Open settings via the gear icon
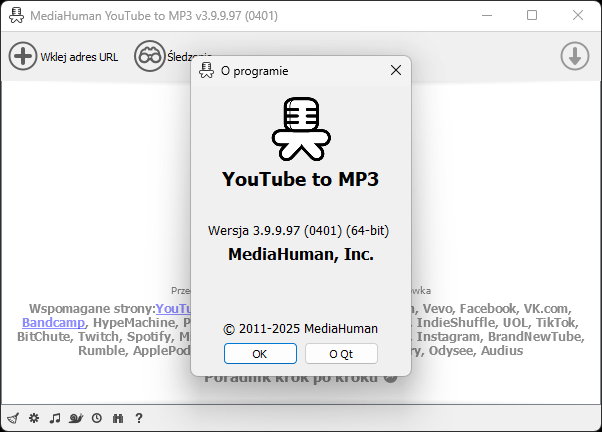 pyautogui.click(x=34, y=418)
